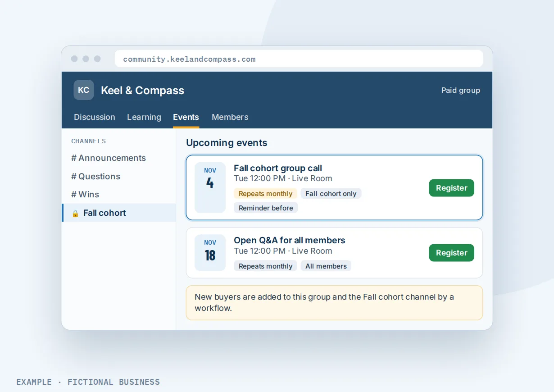This screenshot has width=554, height=392.
Task: Click the All members tag
Action: pos(326,266)
